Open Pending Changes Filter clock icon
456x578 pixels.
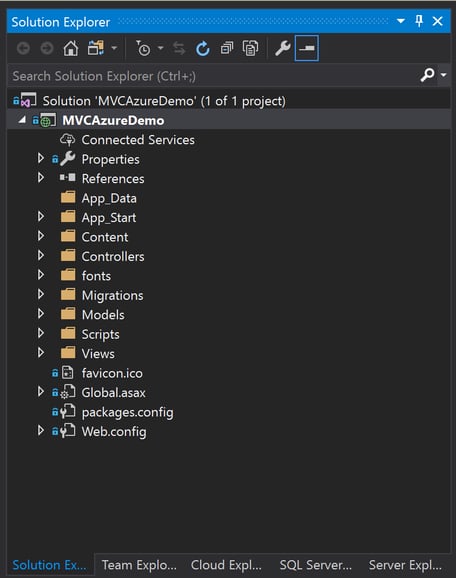(143, 48)
